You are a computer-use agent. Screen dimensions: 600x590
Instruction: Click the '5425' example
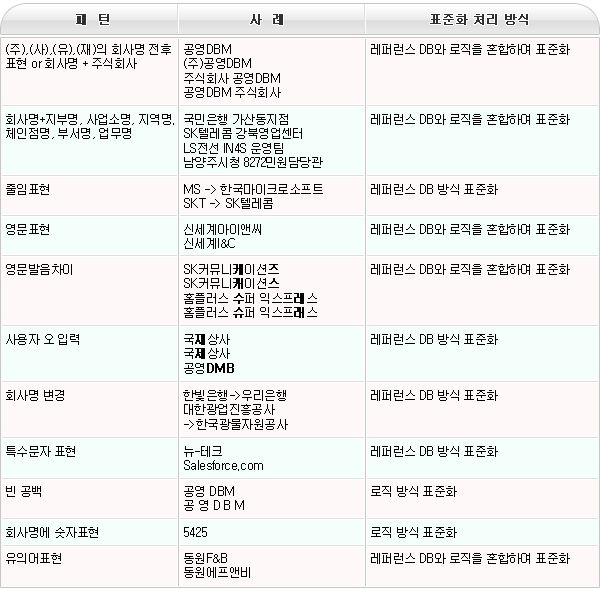tap(195, 532)
